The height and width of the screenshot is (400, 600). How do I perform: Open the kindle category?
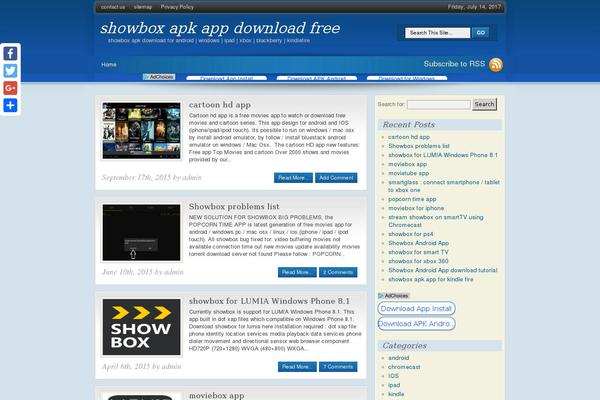396,394
